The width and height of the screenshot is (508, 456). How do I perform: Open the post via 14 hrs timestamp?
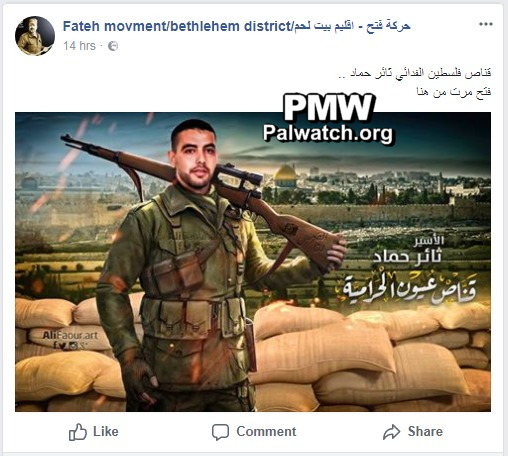click(x=79, y=46)
